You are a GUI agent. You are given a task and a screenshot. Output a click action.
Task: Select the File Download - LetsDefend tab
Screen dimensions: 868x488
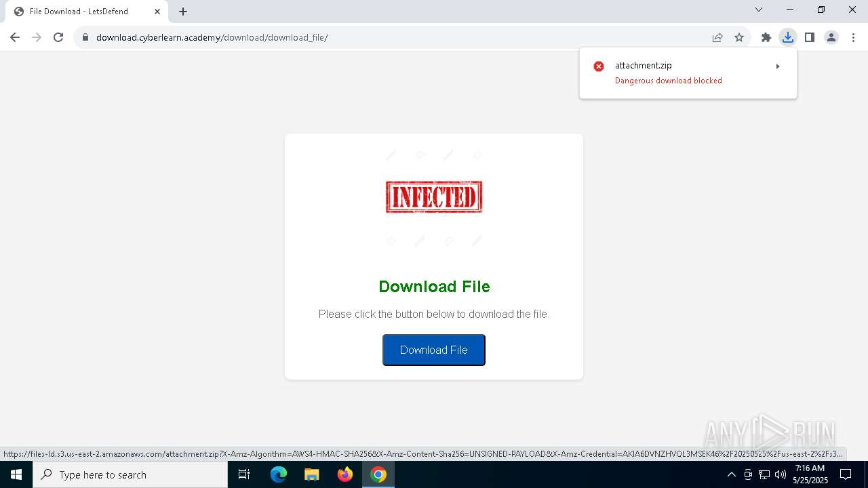pyautogui.click(x=87, y=12)
